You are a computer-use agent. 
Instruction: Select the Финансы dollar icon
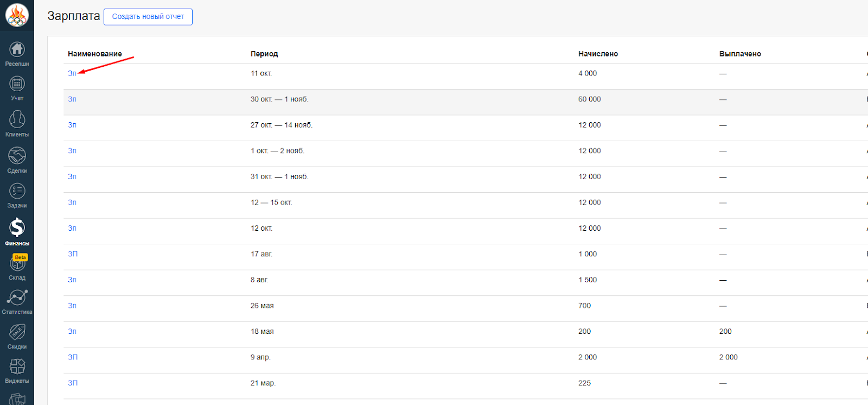17,228
